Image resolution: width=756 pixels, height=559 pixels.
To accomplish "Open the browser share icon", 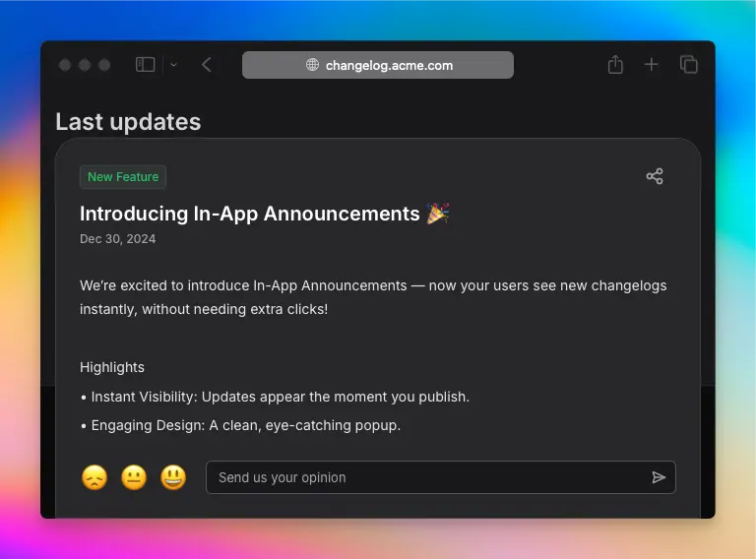I will click(615, 64).
